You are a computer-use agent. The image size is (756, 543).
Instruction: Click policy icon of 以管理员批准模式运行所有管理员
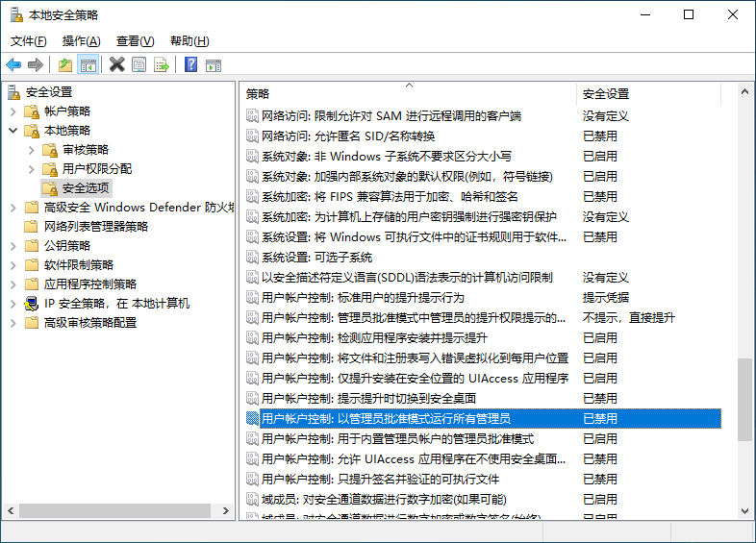click(x=252, y=418)
